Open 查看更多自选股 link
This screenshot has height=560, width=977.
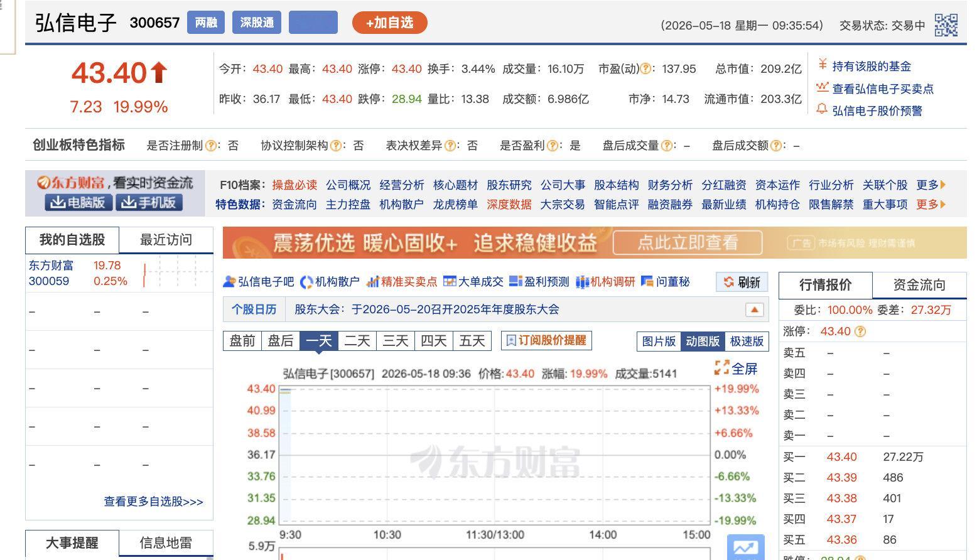(x=154, y=502)
